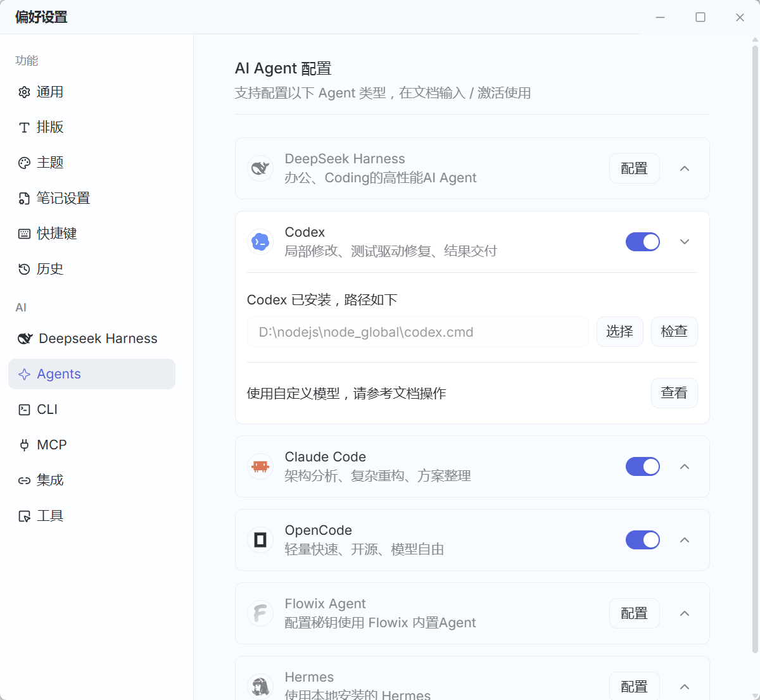
Task: Switch to the MCP settings page
Action: click(92, 445)
